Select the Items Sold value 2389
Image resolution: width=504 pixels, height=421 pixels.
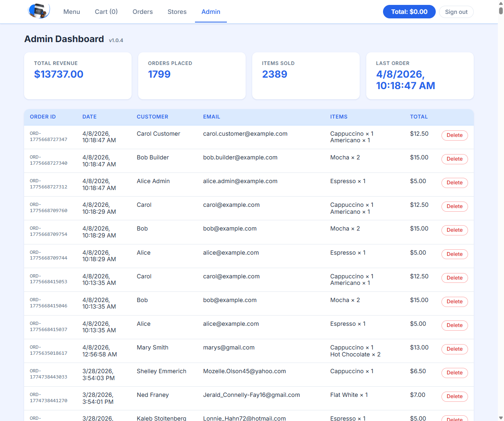coord(275,74)
